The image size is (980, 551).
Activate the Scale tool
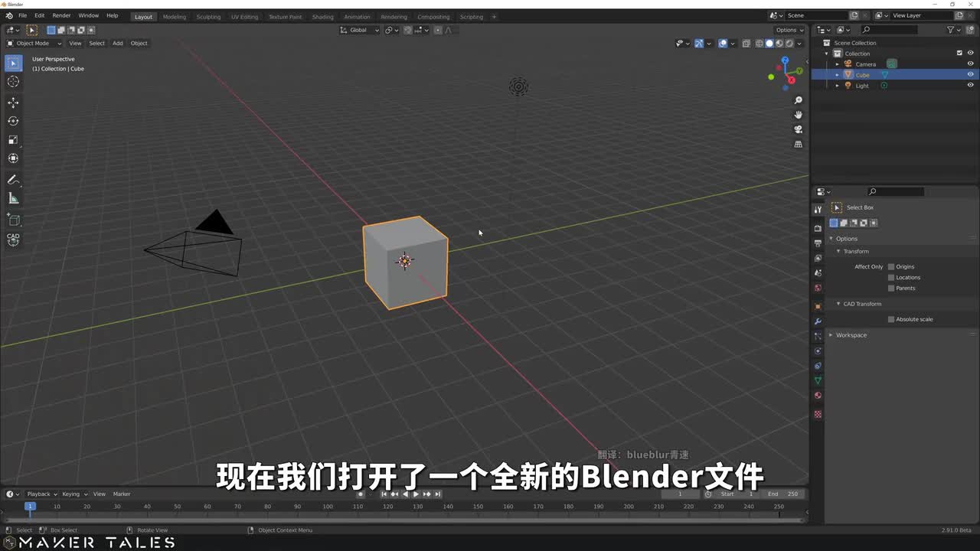(13, 140)
